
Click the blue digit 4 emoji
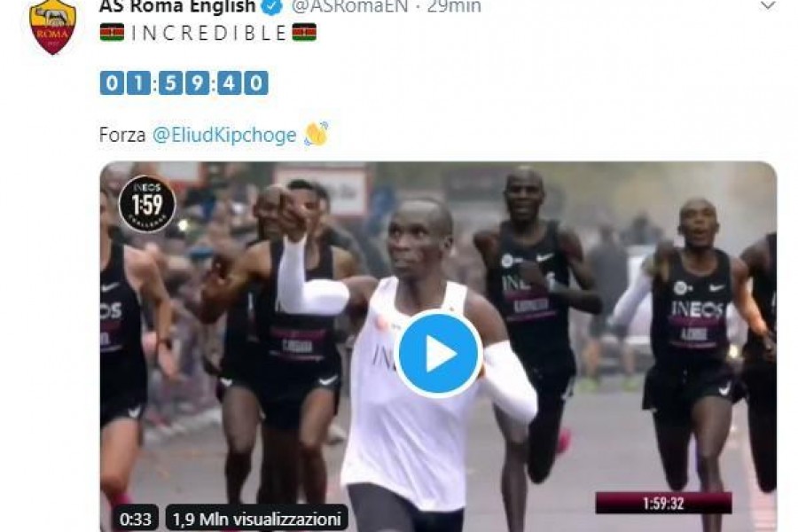pos(229,83)
